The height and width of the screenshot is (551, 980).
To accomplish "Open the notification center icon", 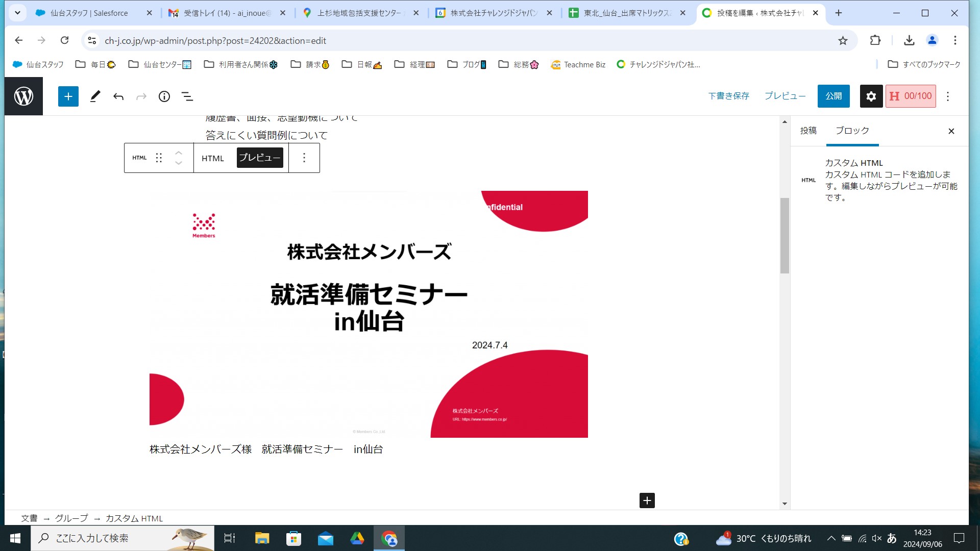I will click(x=959, y=538).
